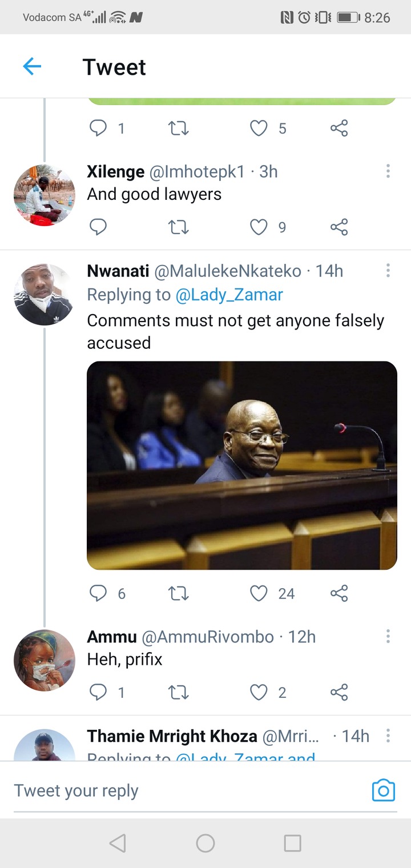Retweet Xilenge's reply
Viewport: 411px width, 868px height.
click(179, 228)
